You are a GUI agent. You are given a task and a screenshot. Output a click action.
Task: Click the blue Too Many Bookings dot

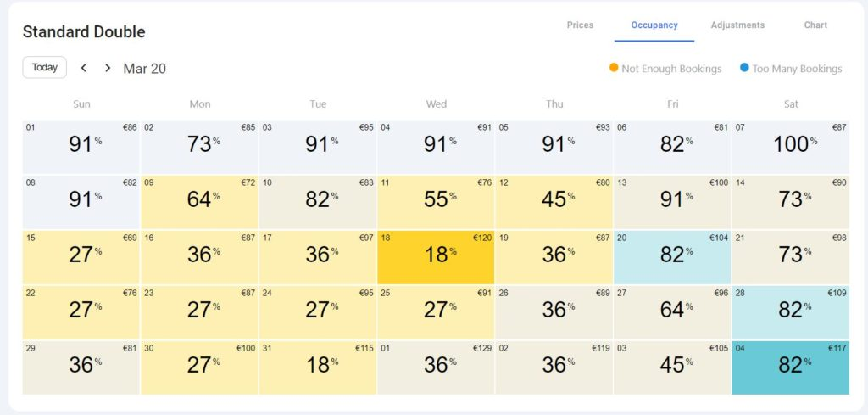pyautogui.click(x=744, y=68)
